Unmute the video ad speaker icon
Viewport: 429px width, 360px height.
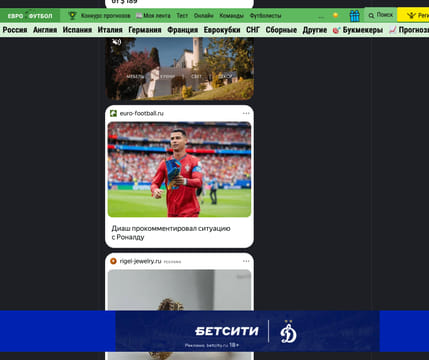[116, 42]
